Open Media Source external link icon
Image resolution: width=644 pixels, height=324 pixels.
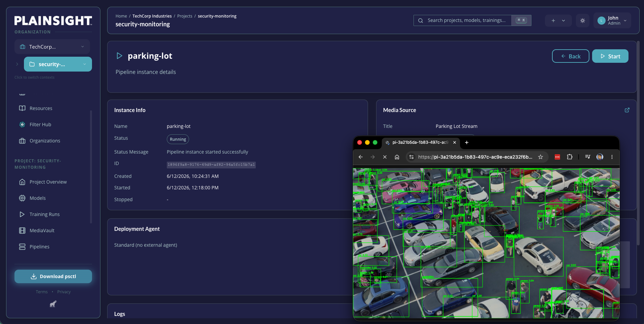627,110
